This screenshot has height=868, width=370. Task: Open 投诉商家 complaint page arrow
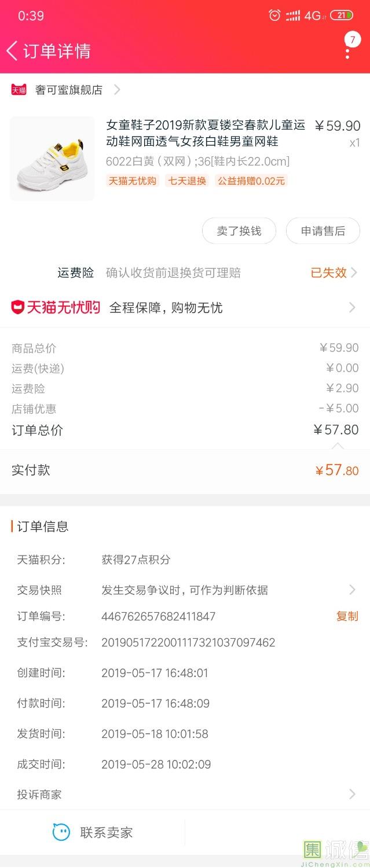coord(352,794)
